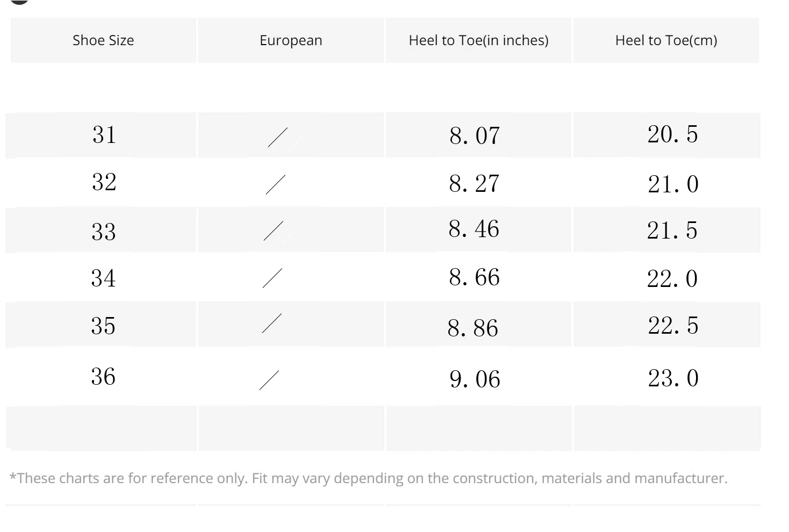Click the European slash mark for size 31
789x532 pixels.
[277, 137]
